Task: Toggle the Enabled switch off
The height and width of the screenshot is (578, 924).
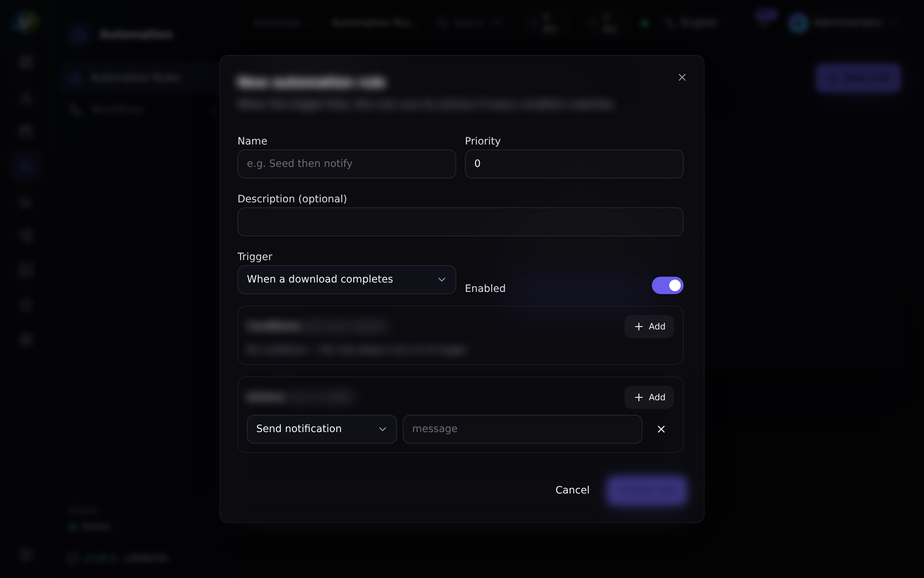Action: click(667, 285)
